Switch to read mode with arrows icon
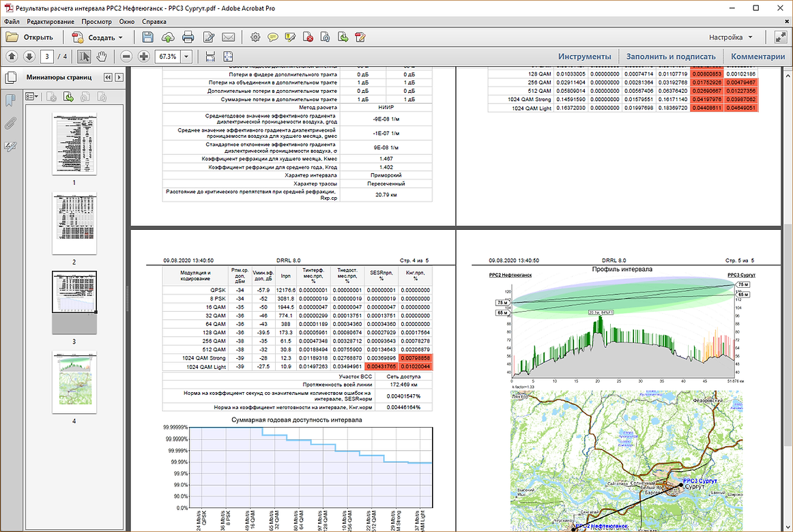Viewport: 793px width, 532px height. point(781,37)
